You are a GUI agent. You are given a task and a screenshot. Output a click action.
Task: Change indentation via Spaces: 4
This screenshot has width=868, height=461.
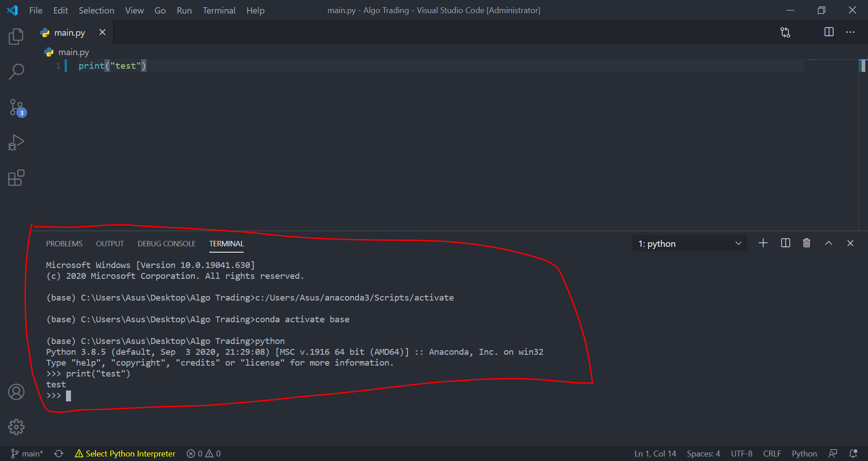click(703, 453)
